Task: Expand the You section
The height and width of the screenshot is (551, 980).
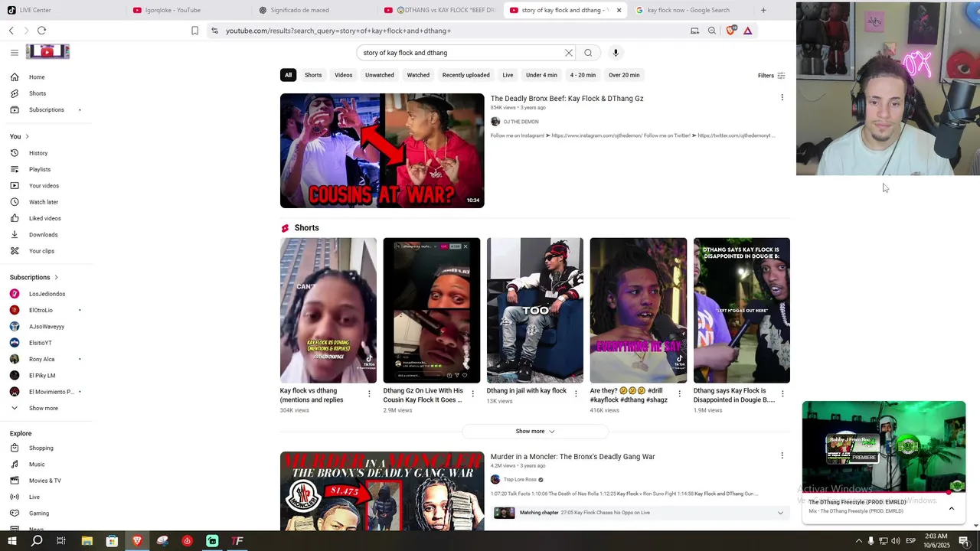Action: point(19,137)
